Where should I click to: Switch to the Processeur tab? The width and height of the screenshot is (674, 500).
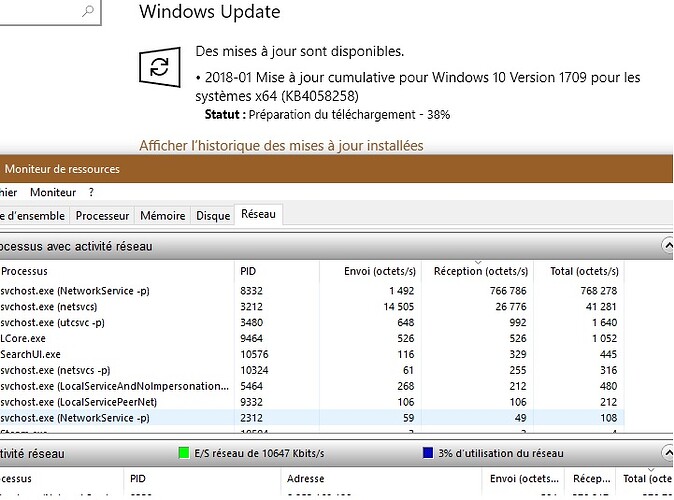click(103, 215)
